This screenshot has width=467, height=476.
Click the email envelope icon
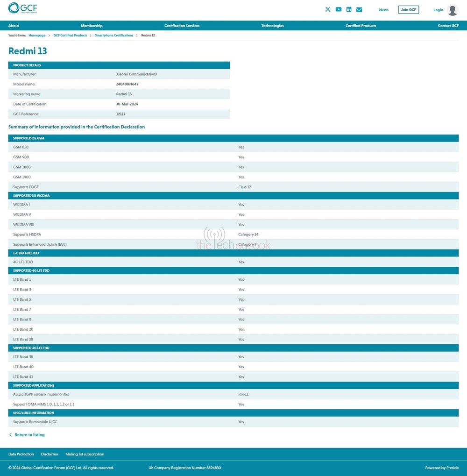click(x=359, y=9)
